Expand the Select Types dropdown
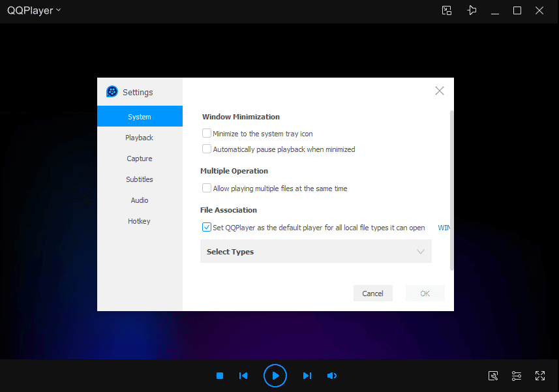 pos(316,251)
